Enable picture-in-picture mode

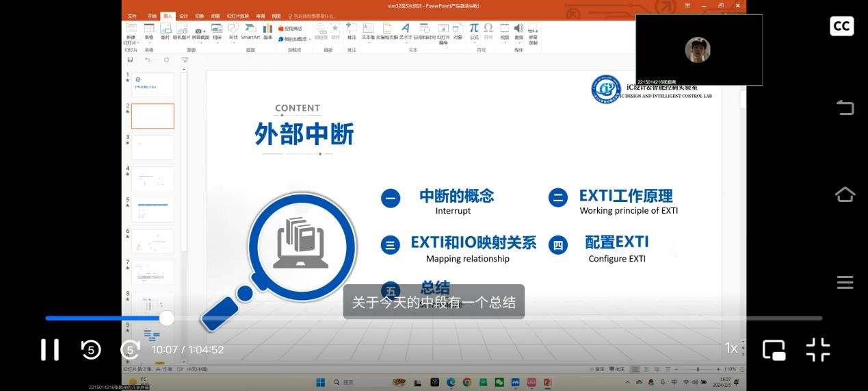click(774, 349)
